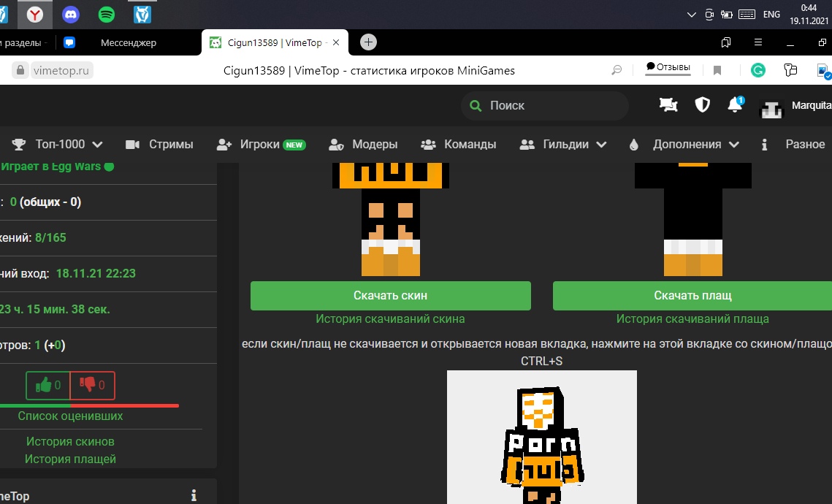The image size is (832, 504).
Task: Open the chat bubbles icon in header
Action: (x=668, y=105)
